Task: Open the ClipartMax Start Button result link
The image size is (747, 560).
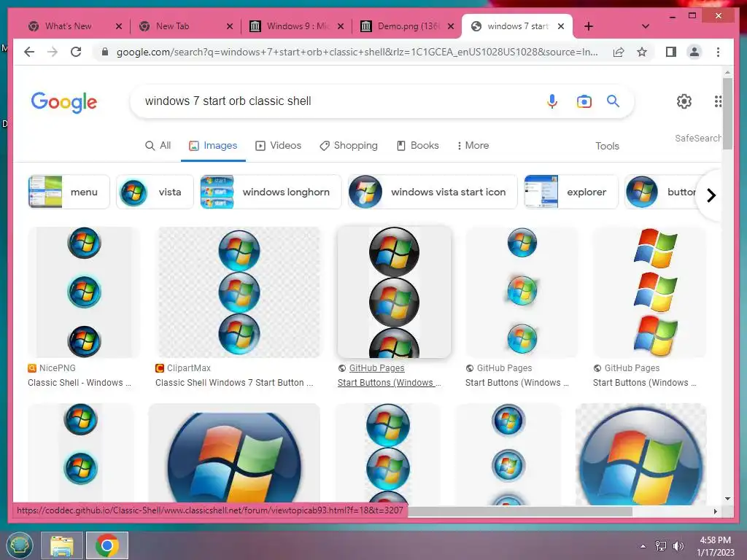Action: click(x=234, y=383)
